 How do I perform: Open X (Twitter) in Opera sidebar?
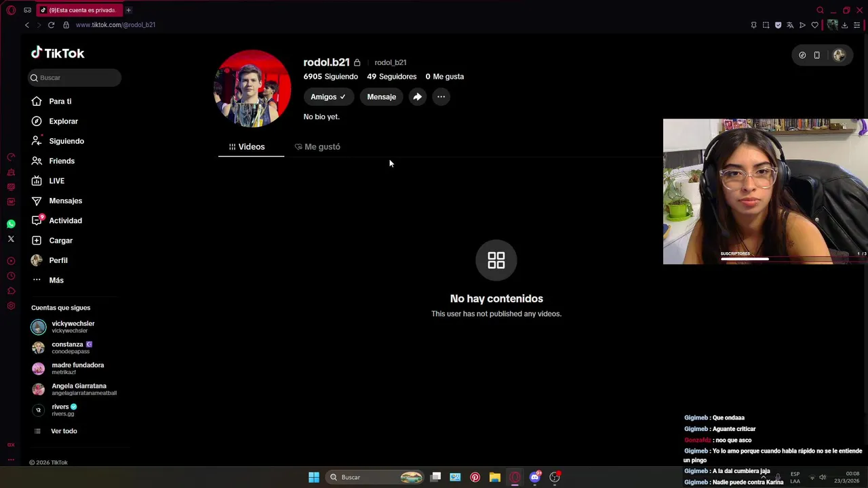click(11, 239)
